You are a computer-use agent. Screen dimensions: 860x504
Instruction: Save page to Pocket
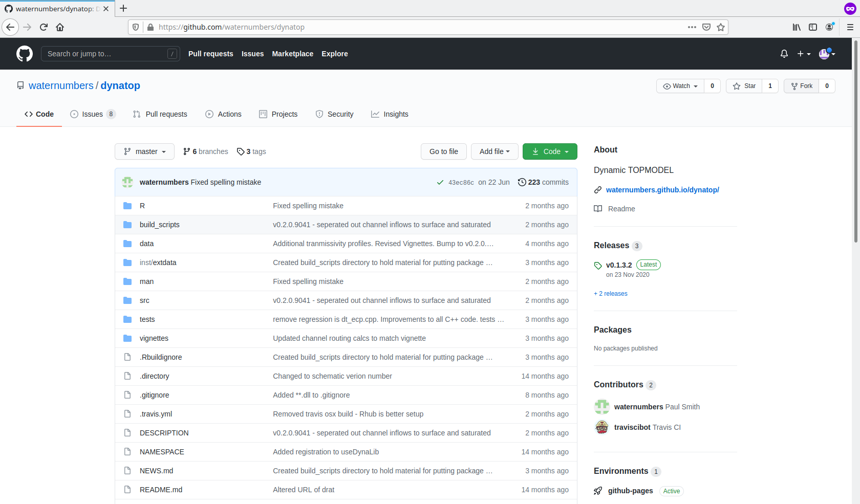[x=706, y=27]
